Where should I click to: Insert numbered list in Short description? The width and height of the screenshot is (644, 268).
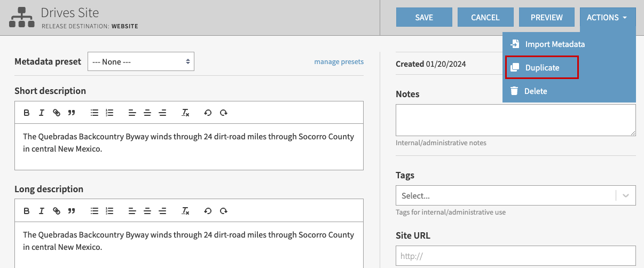click(x=109, y=113)
